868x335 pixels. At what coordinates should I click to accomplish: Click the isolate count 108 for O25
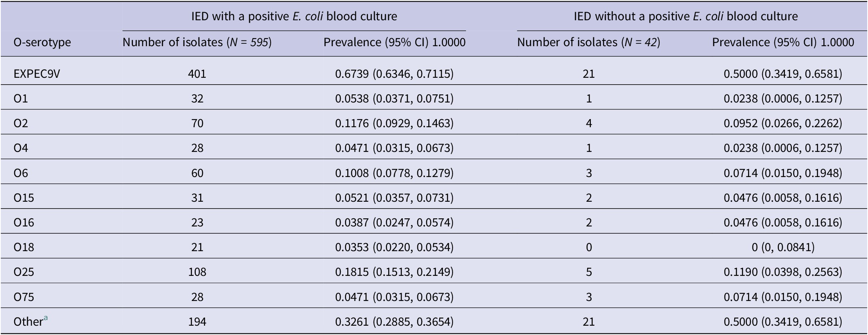click(x=197, y=272)
